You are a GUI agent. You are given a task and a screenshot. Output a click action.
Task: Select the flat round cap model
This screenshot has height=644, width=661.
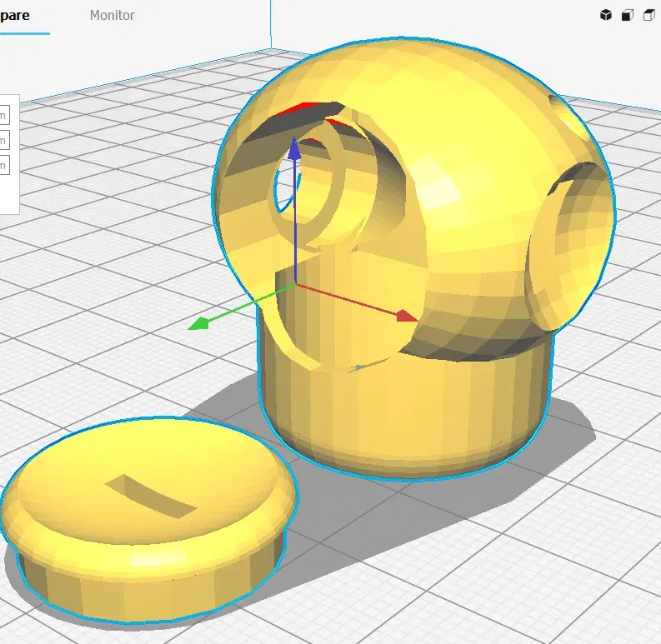(x=148, y=518)
